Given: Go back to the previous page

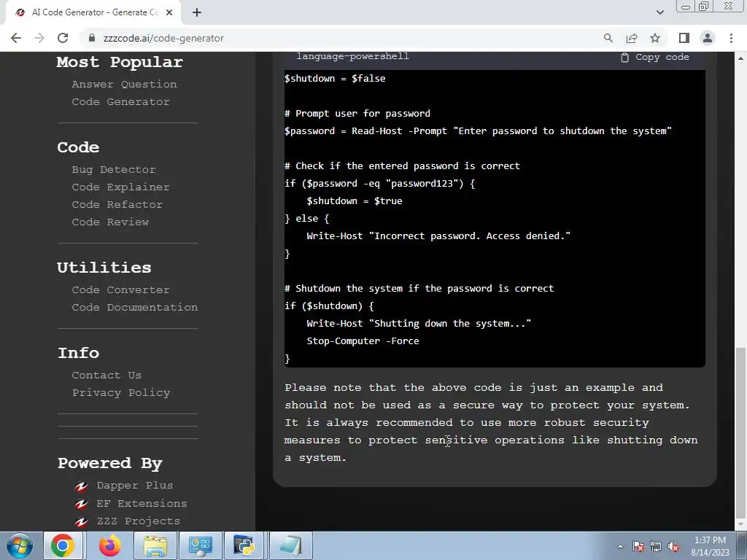Looking at the screenshot, I should point(16,38).
